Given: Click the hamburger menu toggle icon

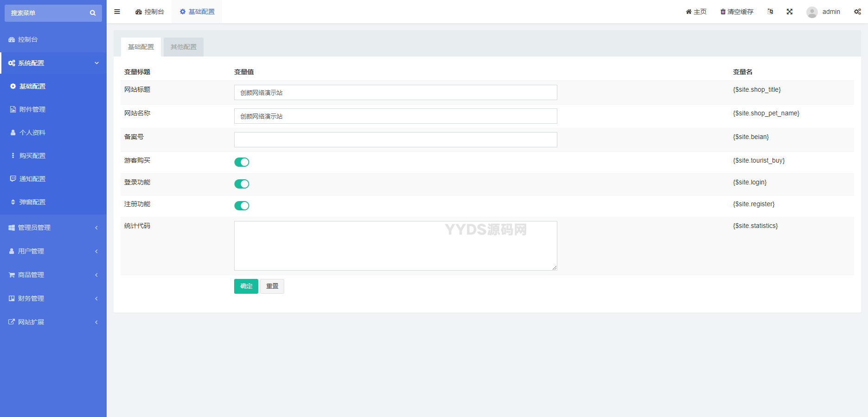Looking at the screenshot, I should click(x=117, y=12).
